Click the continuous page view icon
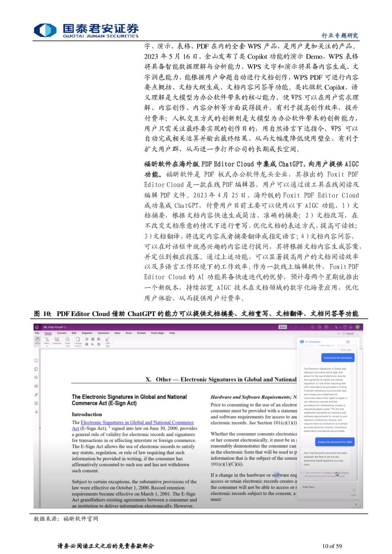Image resolution: width=392 pixels, height=554 pixels. pyautogui.click(x=93, y=339)
